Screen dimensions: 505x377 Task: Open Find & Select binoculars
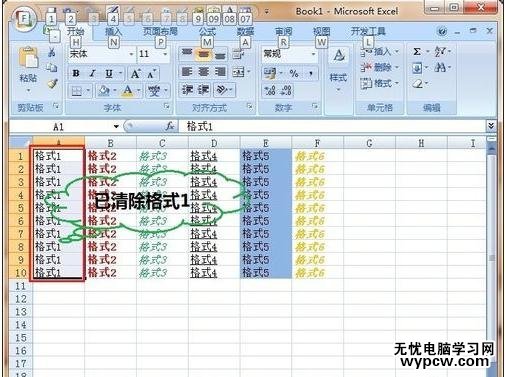440,68
